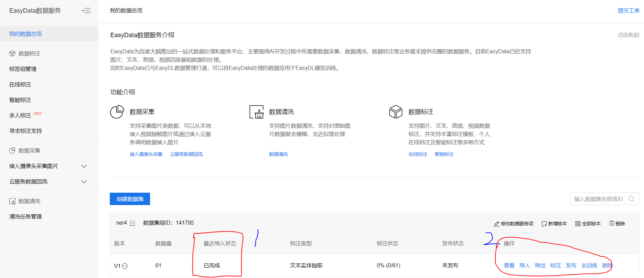Click 去训练 in the V1 row
The image size is (644, 278).
tap(589, 266)
